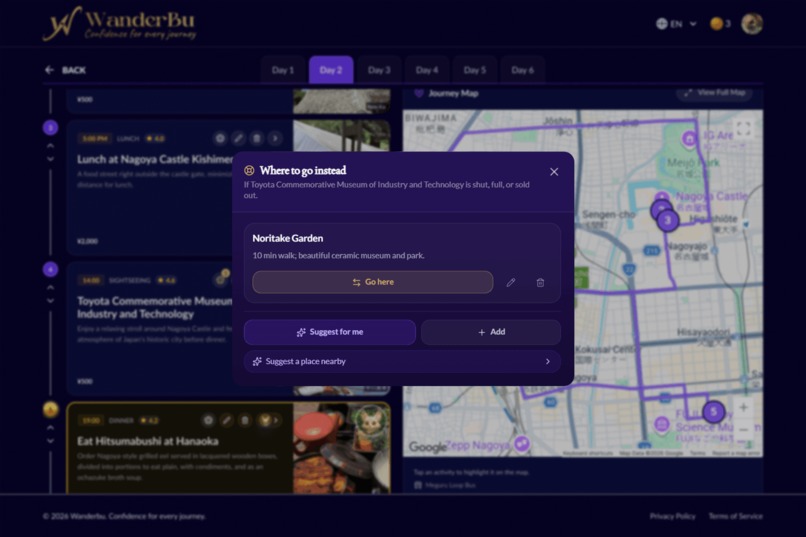Click the pencil edit icon on Dinner card
Screen dimensions: 806x537
pyautogui.click(x=227, y=420)
